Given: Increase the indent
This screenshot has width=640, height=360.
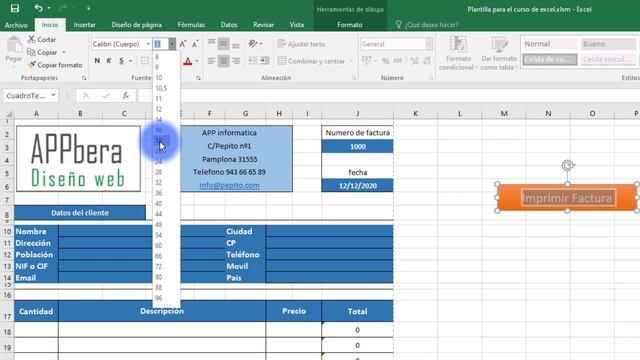Looking at the screenshot, I should tap(265, 61).
